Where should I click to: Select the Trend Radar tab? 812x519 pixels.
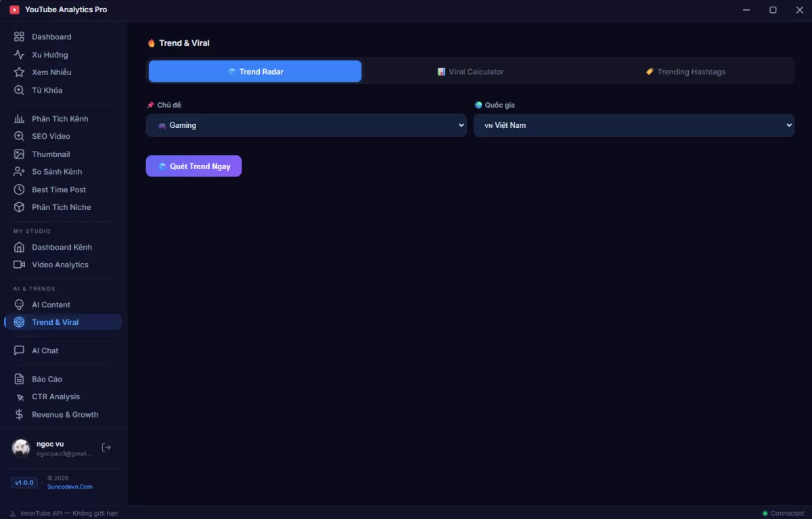(255, 72)
